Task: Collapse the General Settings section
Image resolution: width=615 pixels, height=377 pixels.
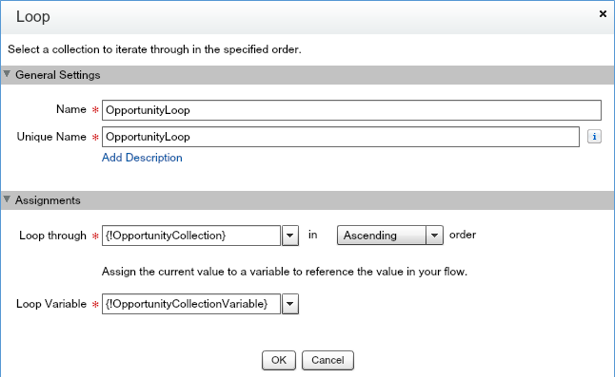Action: coord(7,74)
